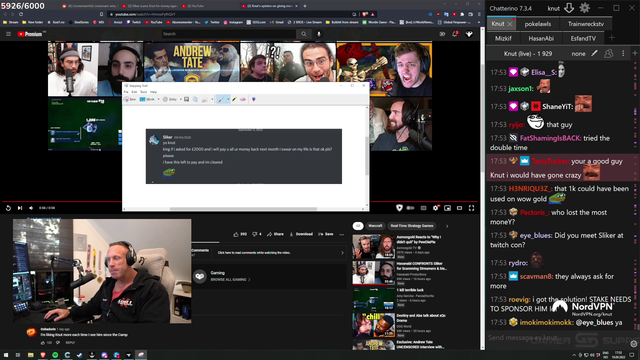Select the All filter chip
The image size is (640, 360).
[358, 226]
